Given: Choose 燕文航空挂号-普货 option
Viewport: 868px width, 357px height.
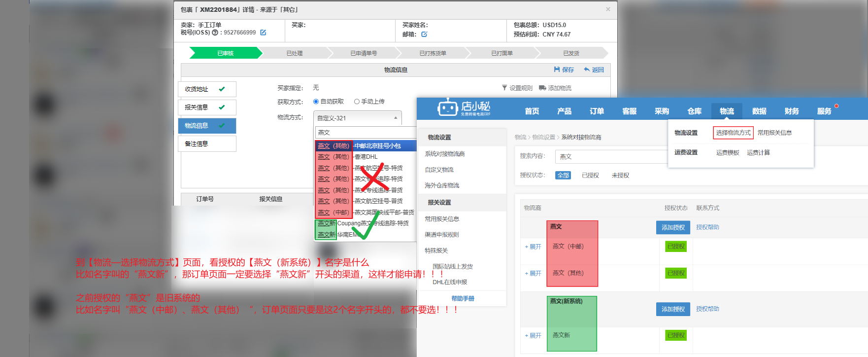Looking at the screenshot, I should 366,201.
